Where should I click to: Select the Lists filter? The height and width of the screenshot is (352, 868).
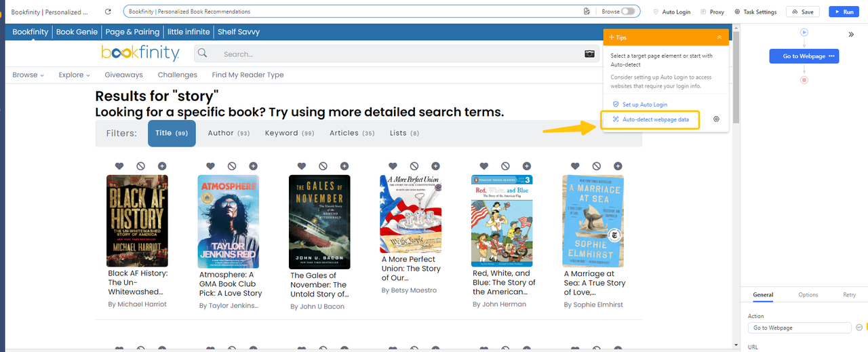[404, 134]
